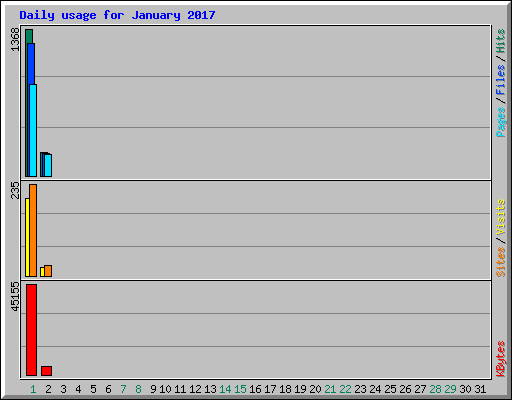Click green day label 14 on the x-axis
Viewport: 512px width, 400px height.
coord(225,389)
